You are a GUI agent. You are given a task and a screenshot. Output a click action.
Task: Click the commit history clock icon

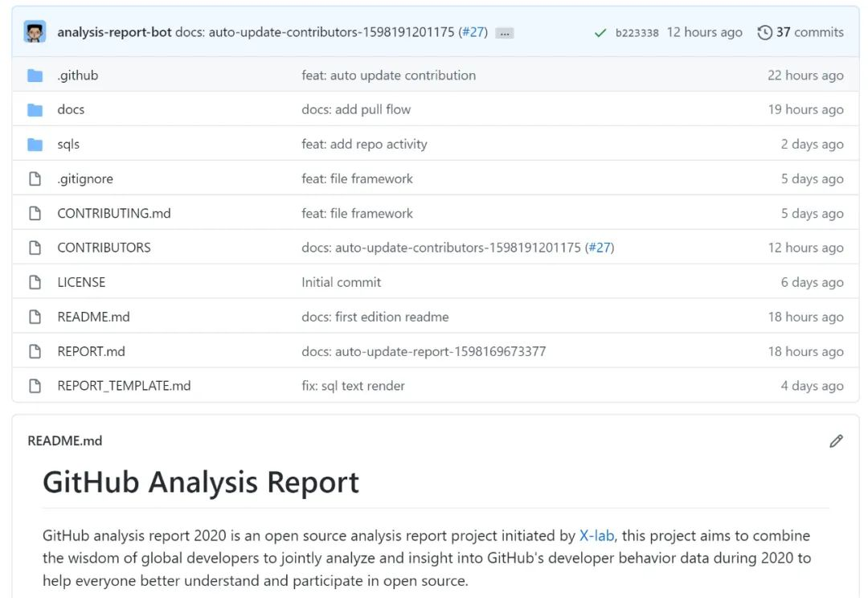[x=764, y=32]
